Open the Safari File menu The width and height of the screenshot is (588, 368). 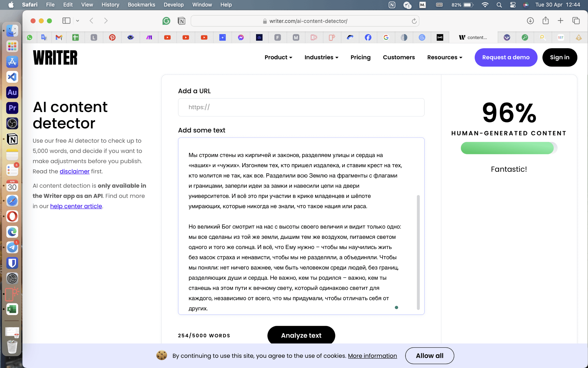coord(50,5)
